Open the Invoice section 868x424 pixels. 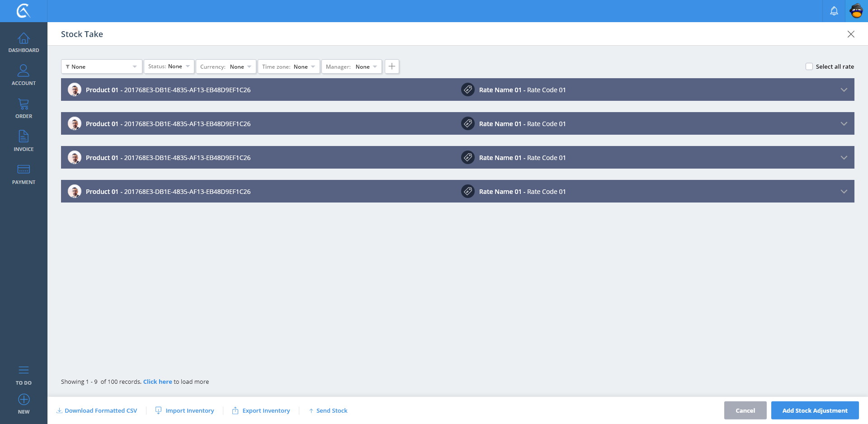pos(24,141)
